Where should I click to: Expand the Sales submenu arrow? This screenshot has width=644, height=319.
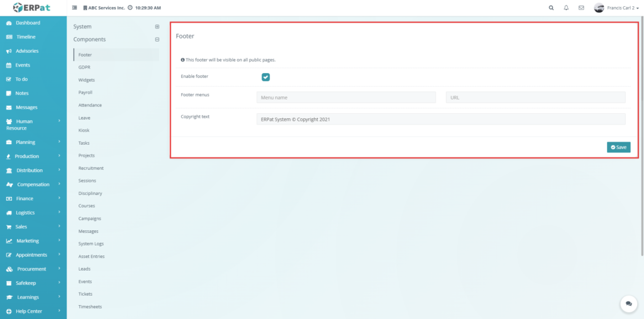point(60,226)
